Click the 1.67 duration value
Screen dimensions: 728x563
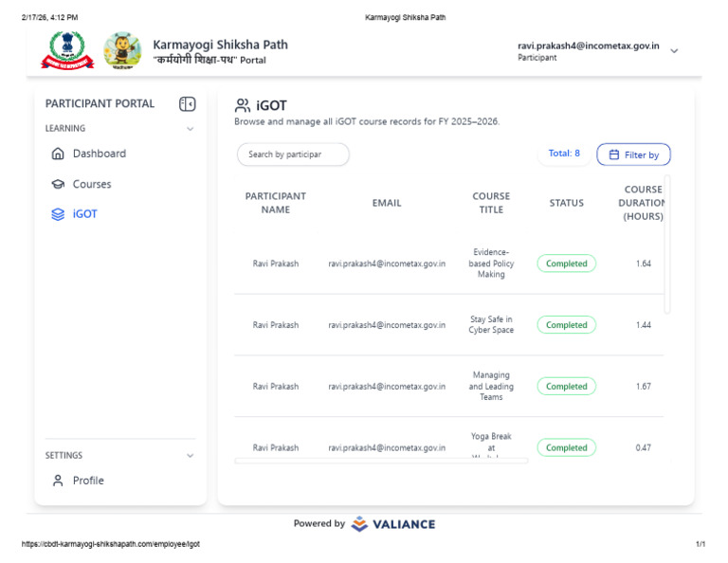point(643,386)
